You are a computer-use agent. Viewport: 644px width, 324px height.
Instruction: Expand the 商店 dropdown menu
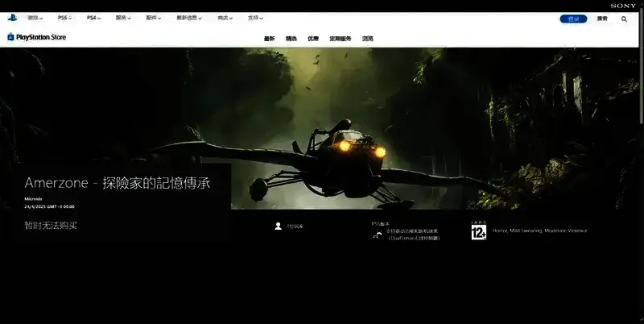click(225, 18)
